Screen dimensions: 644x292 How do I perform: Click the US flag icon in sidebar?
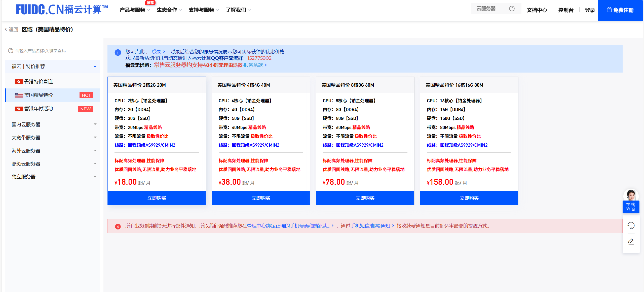tap(19, 95)
